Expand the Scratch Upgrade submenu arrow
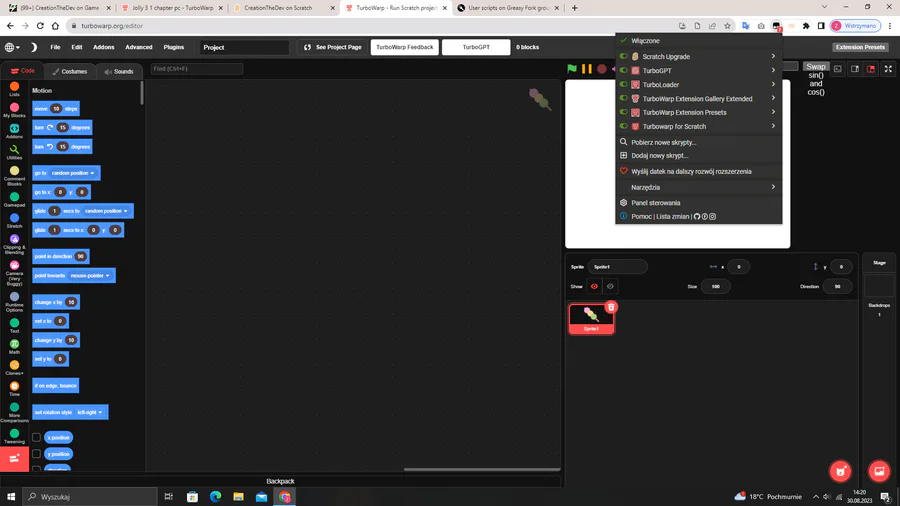 [x=773, y=56]
